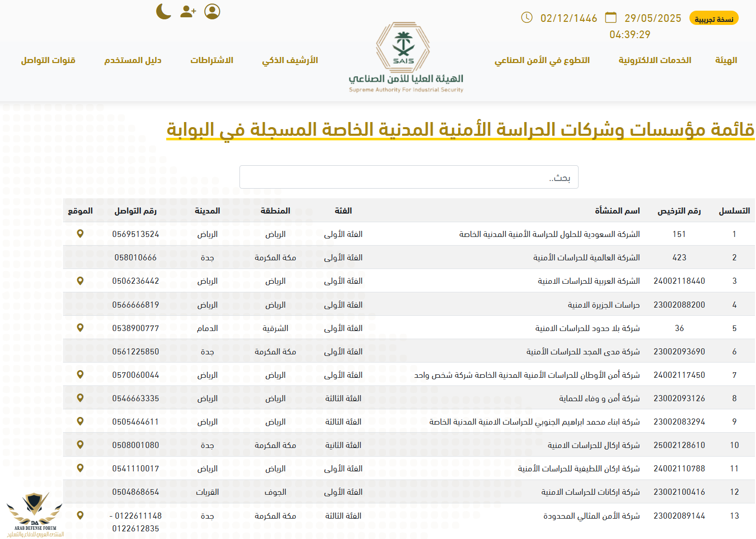Image resolution: width=756 pixels, height=539 pixels.
Task: Toggle dark mode with the moon icon
Action: pyautogui.click(x=164, y=11)
